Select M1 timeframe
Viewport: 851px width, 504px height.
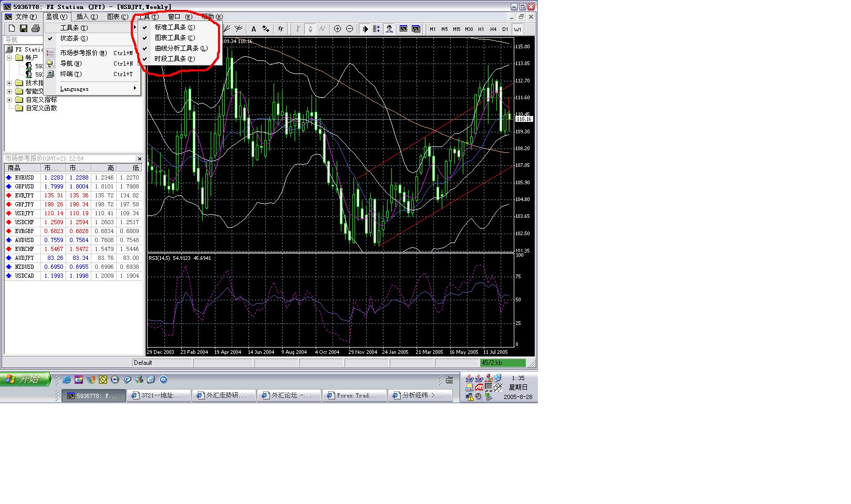tap(433, 29)
